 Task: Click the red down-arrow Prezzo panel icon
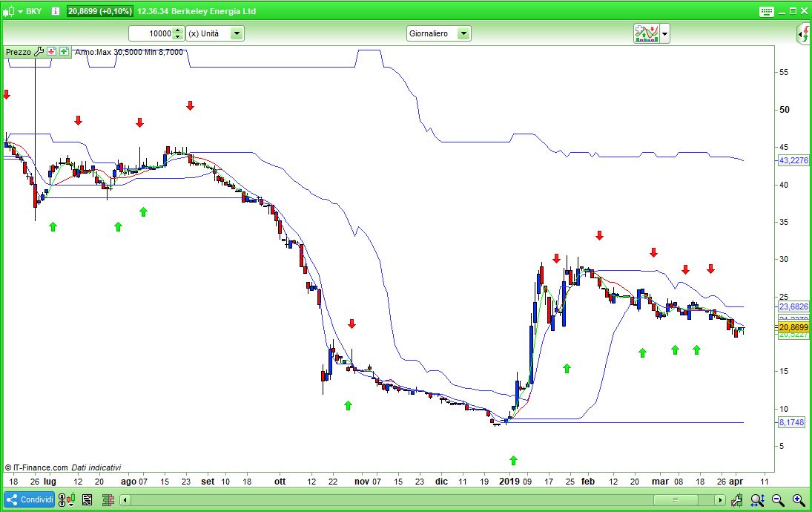(51, 52)
